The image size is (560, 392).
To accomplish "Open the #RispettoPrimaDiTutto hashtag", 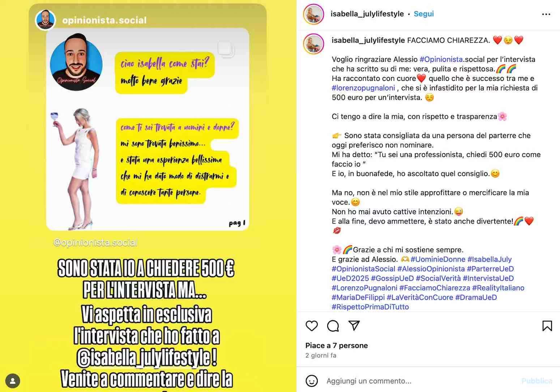I will [370, 307].
